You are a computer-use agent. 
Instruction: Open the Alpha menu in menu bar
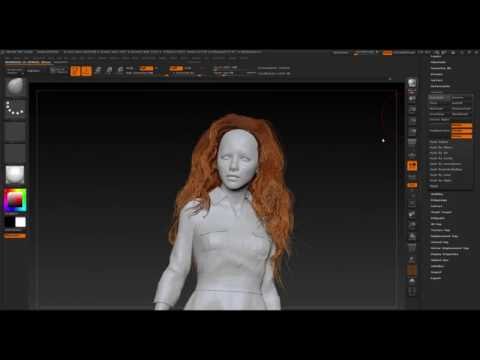point(7,58)
